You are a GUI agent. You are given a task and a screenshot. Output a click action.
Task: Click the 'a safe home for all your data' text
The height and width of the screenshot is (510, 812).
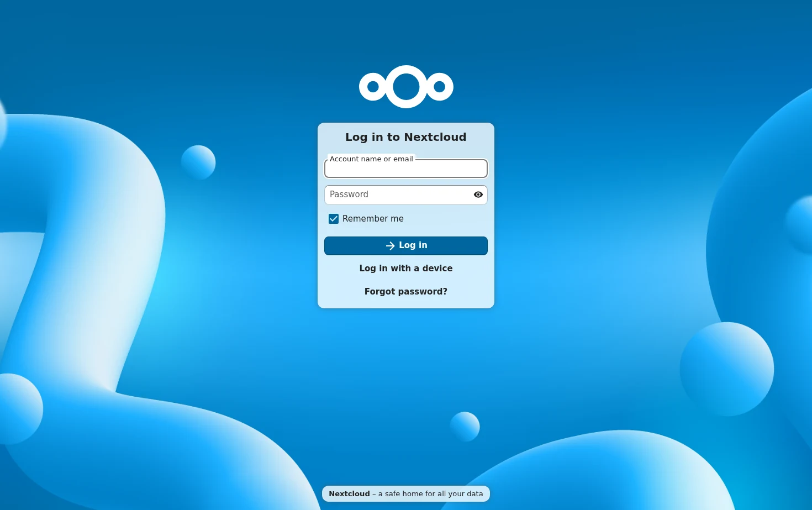431,494
